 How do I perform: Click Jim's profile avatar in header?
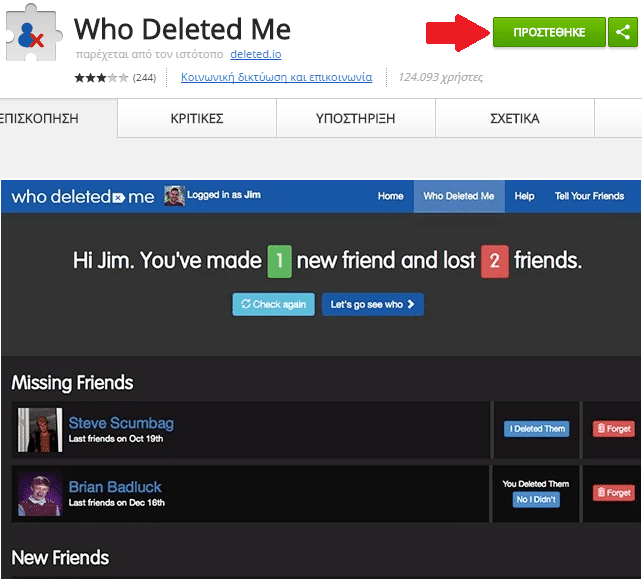pos(174,196)
